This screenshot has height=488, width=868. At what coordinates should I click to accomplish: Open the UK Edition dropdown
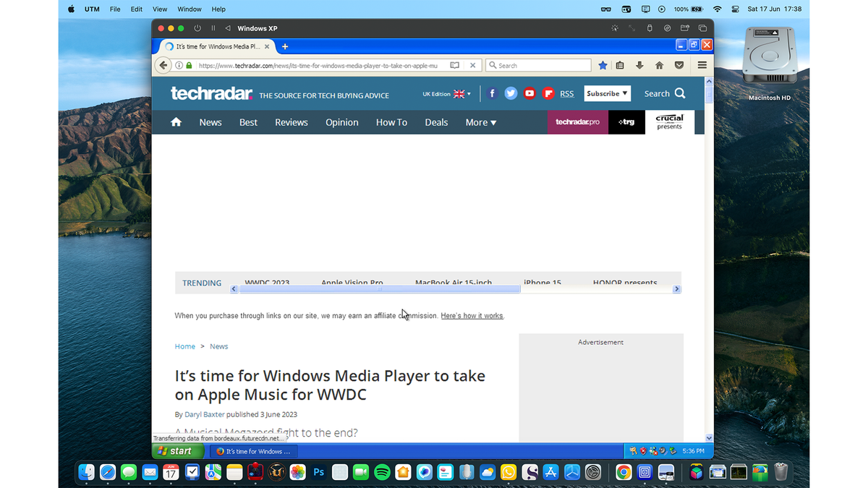pyautogui.click(x=447, y=93)
